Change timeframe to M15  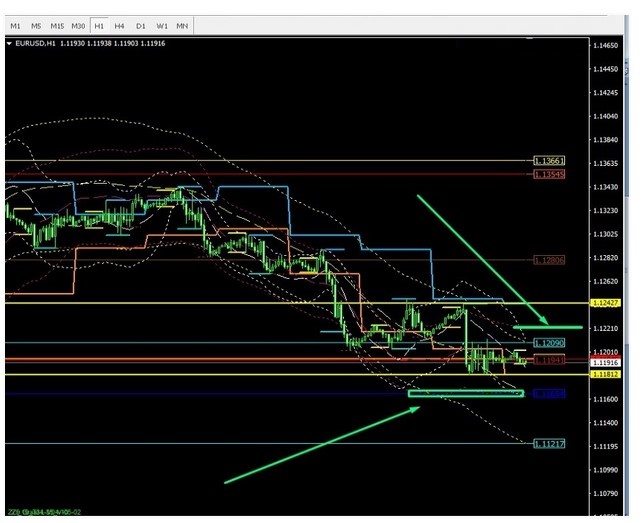pyautogui.click(x=57, y=24)
